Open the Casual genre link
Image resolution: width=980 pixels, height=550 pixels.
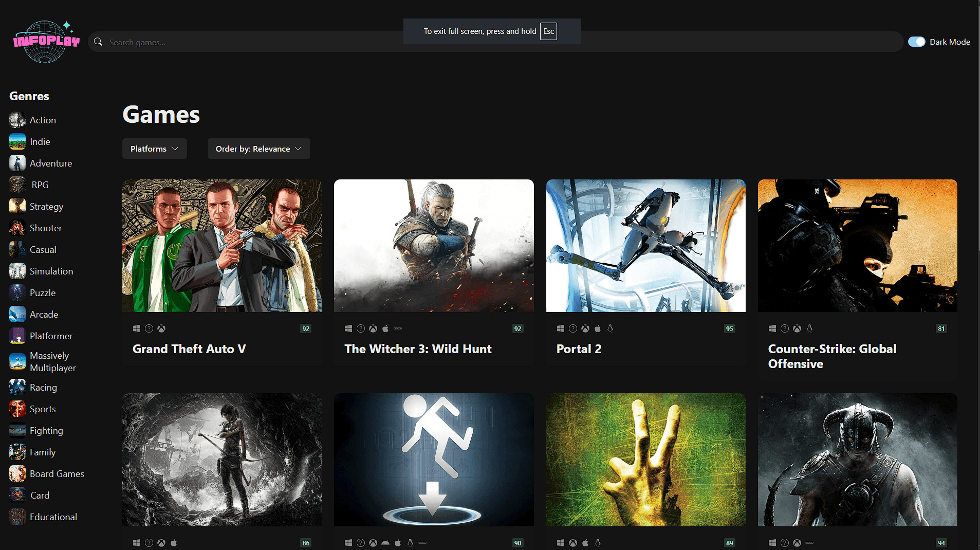(x=43, y=249)
